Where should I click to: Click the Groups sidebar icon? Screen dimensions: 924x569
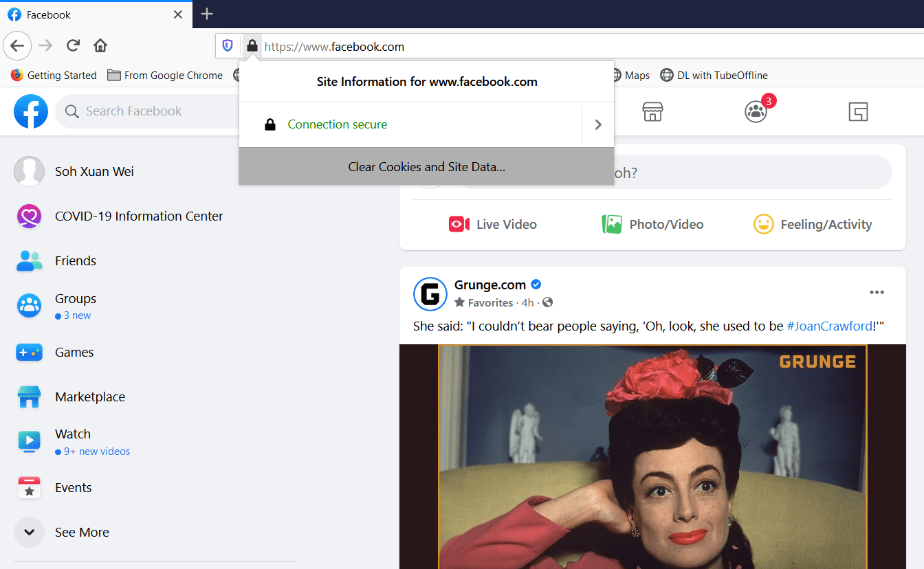[x=29, y=306]
